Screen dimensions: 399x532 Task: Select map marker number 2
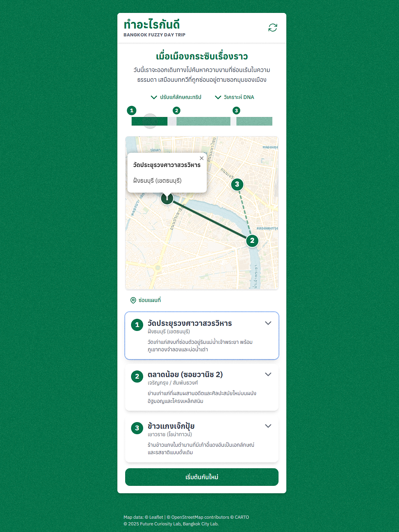click(252, 241)
